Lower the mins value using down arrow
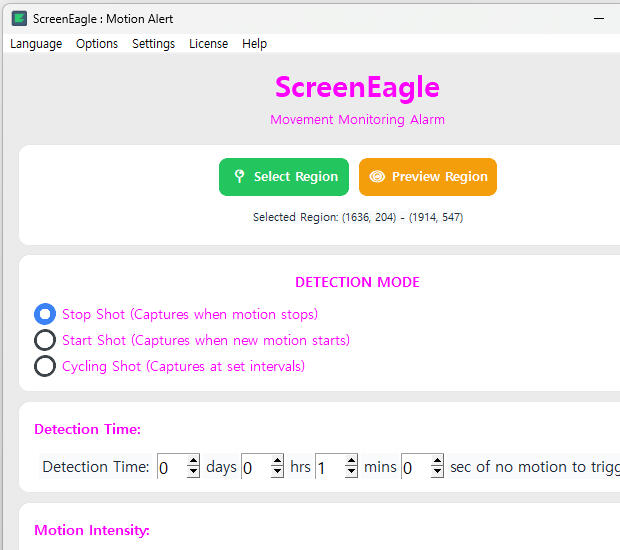 [x=351, y=472]
